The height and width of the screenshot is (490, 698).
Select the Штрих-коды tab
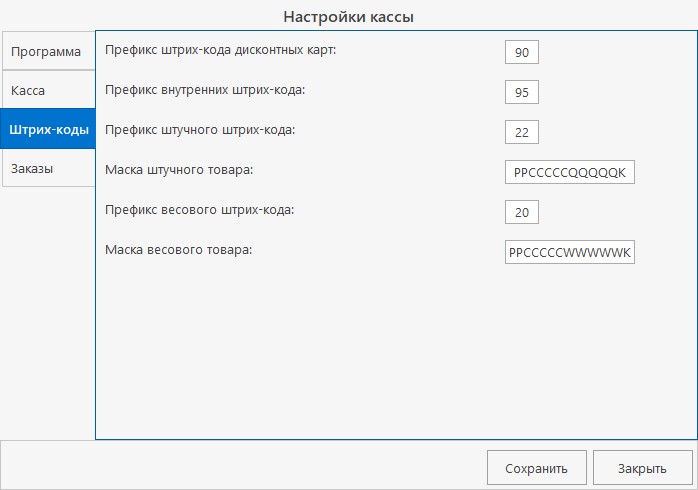(x=47, y=130)
